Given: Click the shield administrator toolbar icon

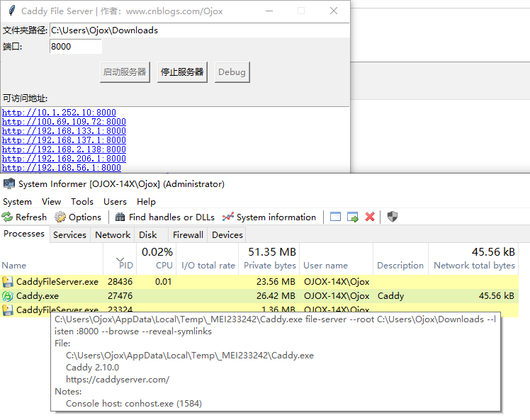Looking at the screenshot, I should 393,217.
